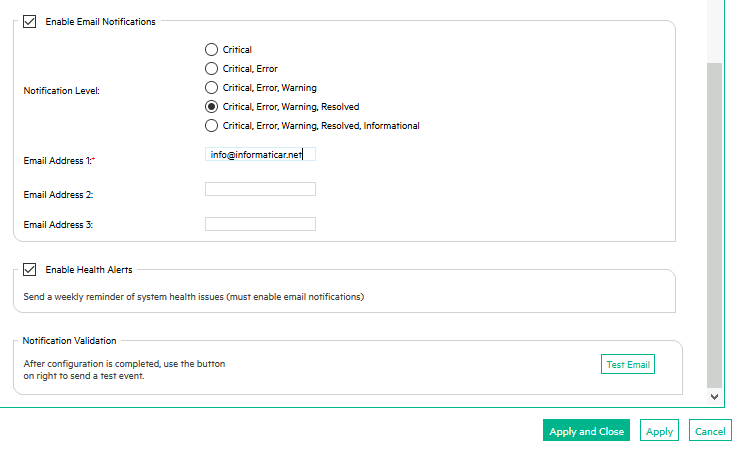The width and height of the screenshot is (736, 452).
Task: Toggle the Enable Health Alerts checkbox
Action: tap(30, 269)
